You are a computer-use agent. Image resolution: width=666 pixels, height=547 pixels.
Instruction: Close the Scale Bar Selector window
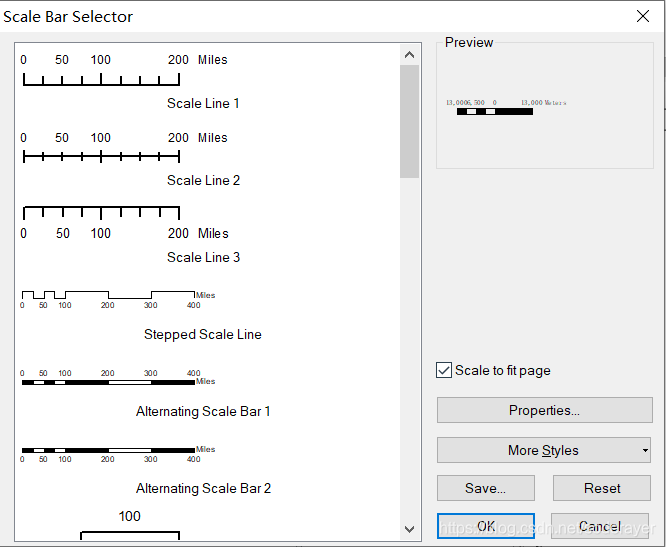click(x=643, y=16)
